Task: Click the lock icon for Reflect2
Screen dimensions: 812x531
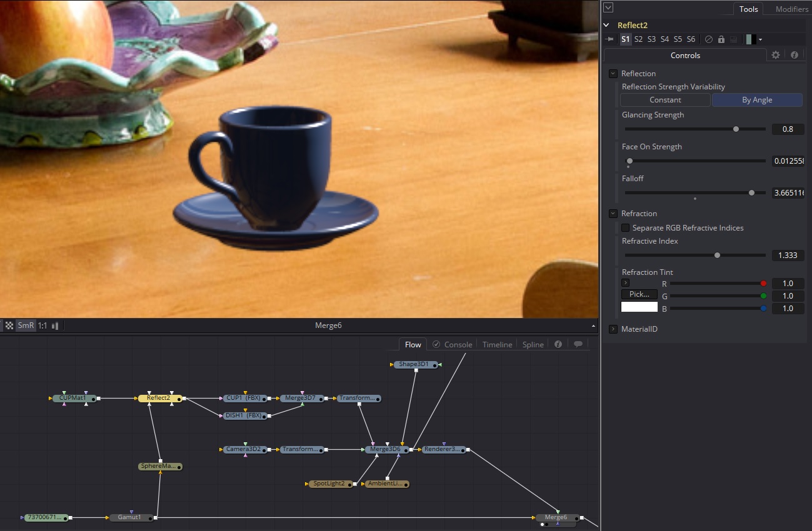Action: point(721,39)
